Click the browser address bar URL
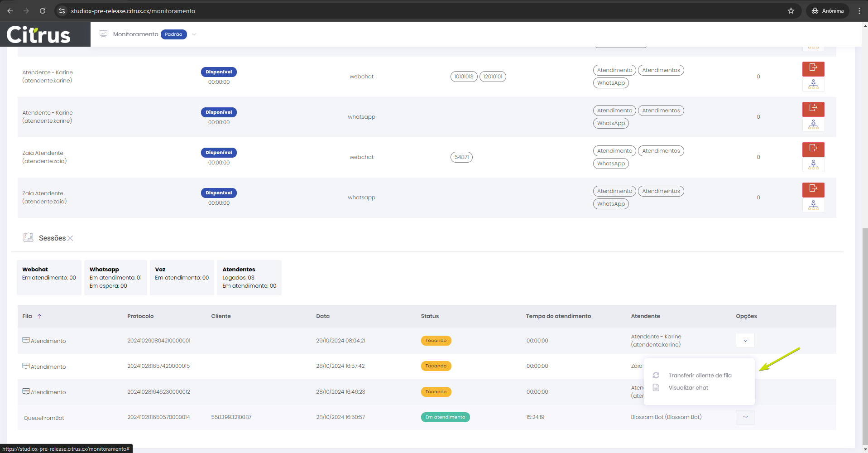Image resolution: width=868 pixels, height=453 pixels. click(x=133, y=11)
